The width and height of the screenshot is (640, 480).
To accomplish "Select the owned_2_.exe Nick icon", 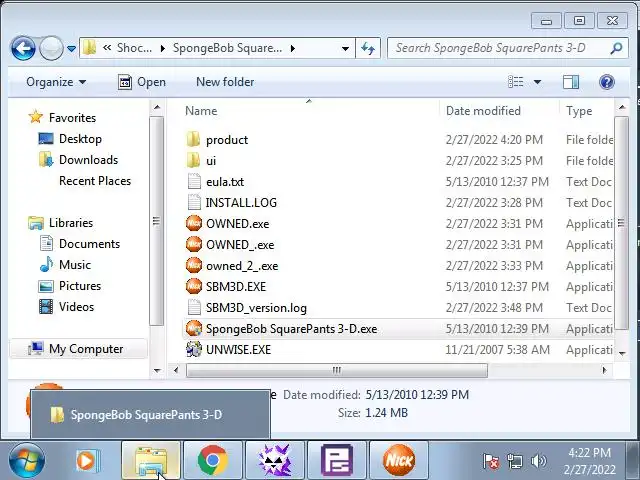I will [194, 266].
